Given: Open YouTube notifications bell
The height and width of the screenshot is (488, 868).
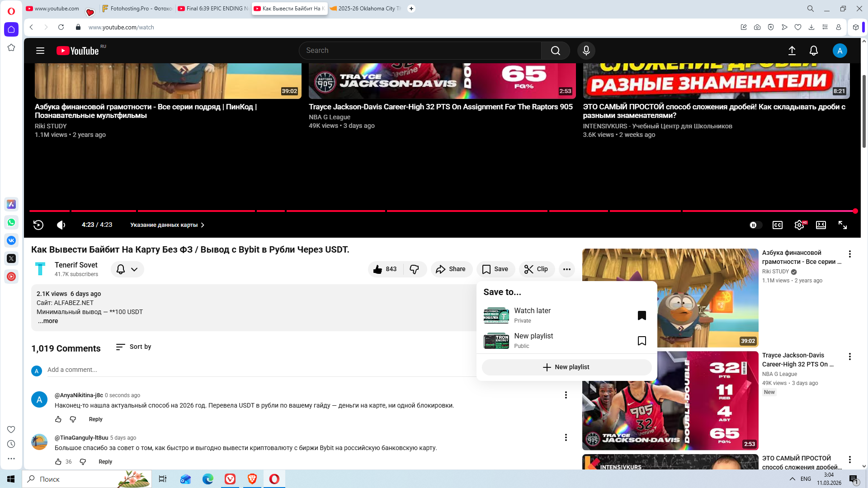Looking at the screenshot, I should (x=813, y=51).
